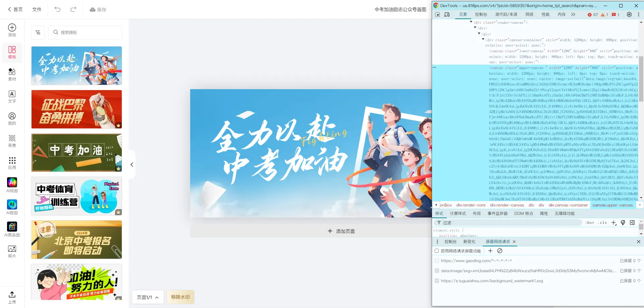Viewport: 644px width, 308px height.
Task: Launch the AI绘图 tool
Action: point(12,185)
